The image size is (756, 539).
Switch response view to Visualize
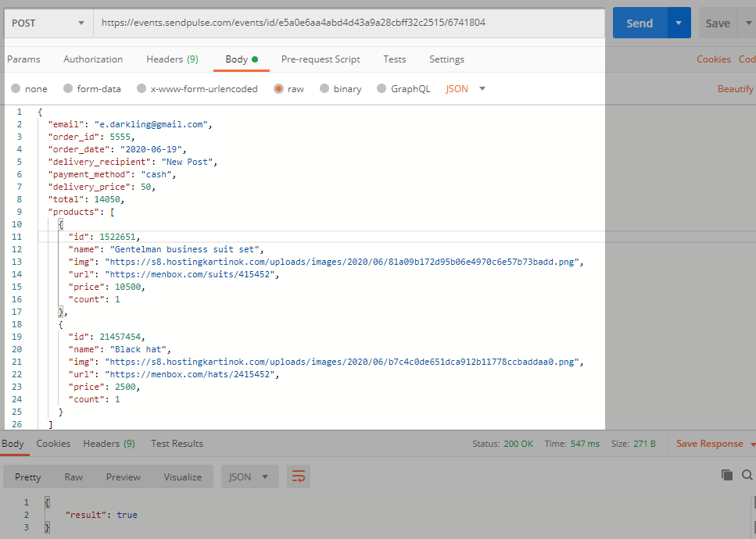click(183, 477)
